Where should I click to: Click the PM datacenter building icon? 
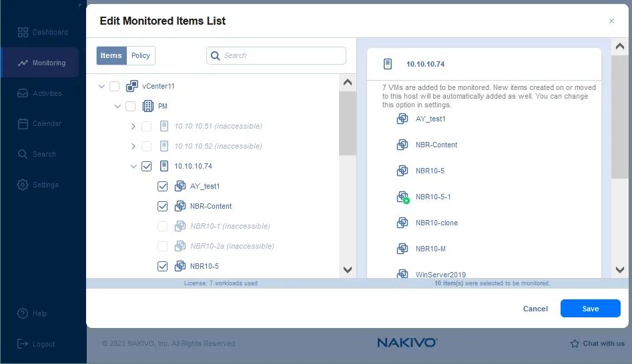tap(148, 106)
